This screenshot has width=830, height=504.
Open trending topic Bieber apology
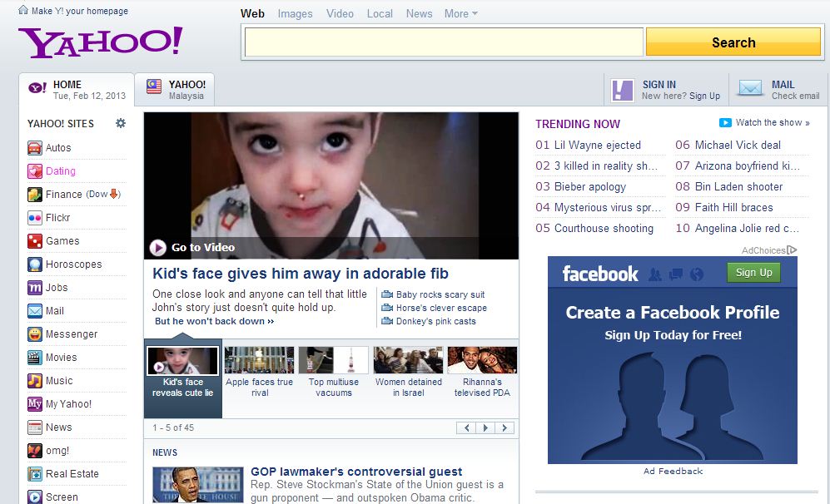click(x=589, y=186)
